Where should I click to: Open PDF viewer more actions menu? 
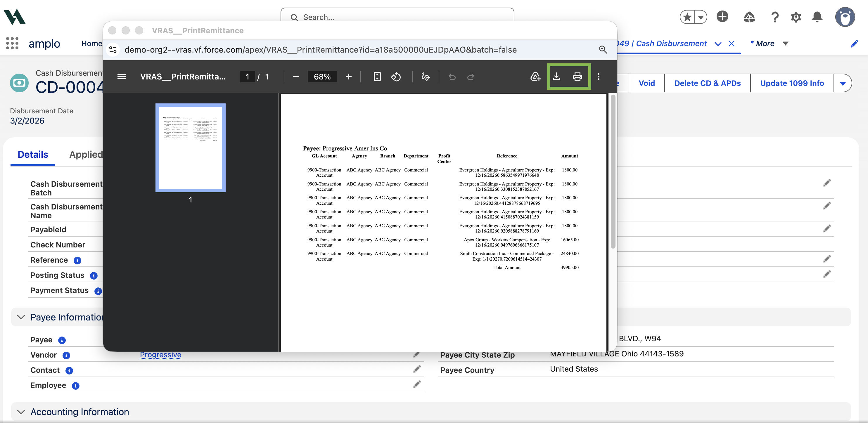[x=599, y=77]
